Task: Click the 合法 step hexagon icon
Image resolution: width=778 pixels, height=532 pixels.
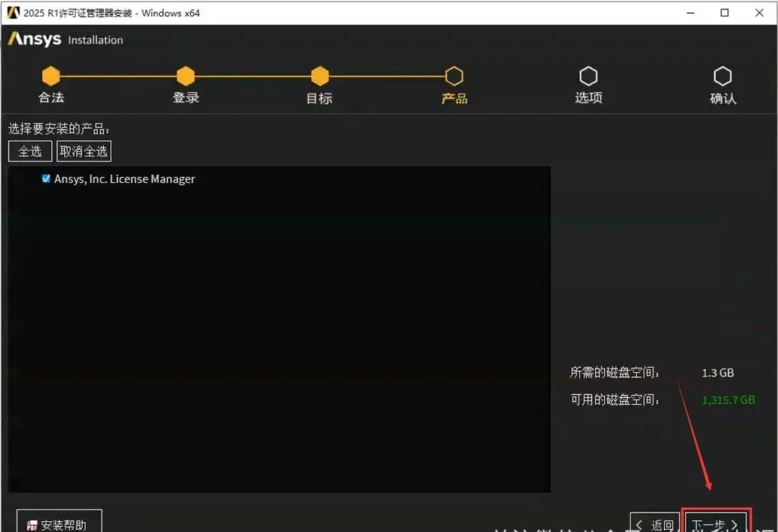Action: coord(50,76)
